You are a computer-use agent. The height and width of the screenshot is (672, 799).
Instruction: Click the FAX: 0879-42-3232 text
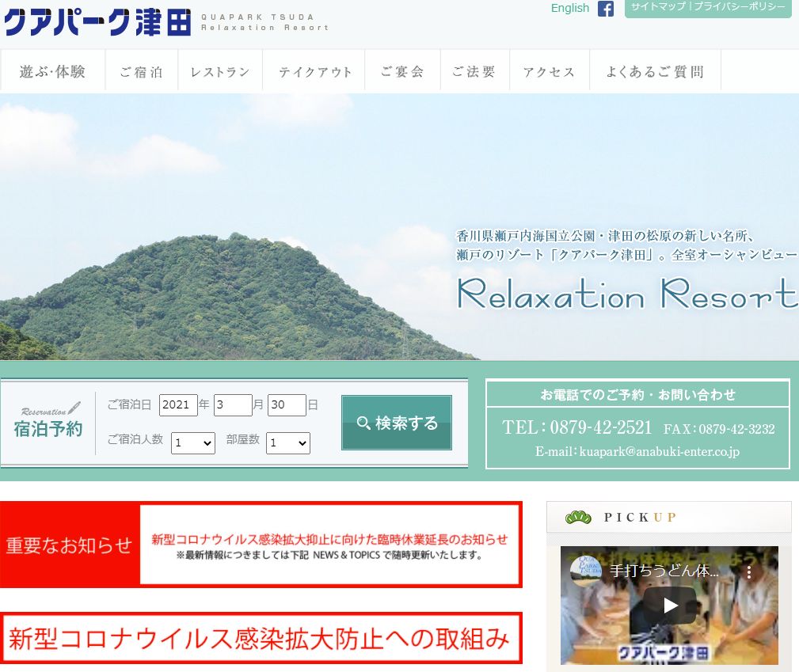(719, 429)
